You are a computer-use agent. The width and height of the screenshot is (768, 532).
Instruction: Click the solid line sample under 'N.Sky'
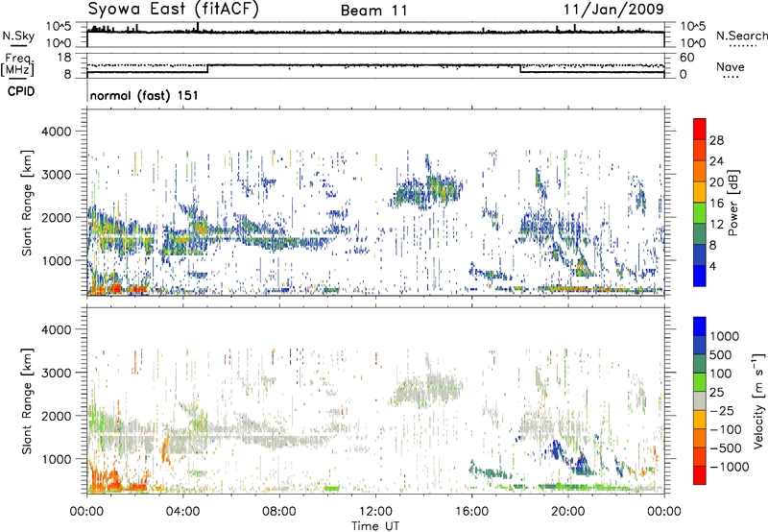coord(18,45)
